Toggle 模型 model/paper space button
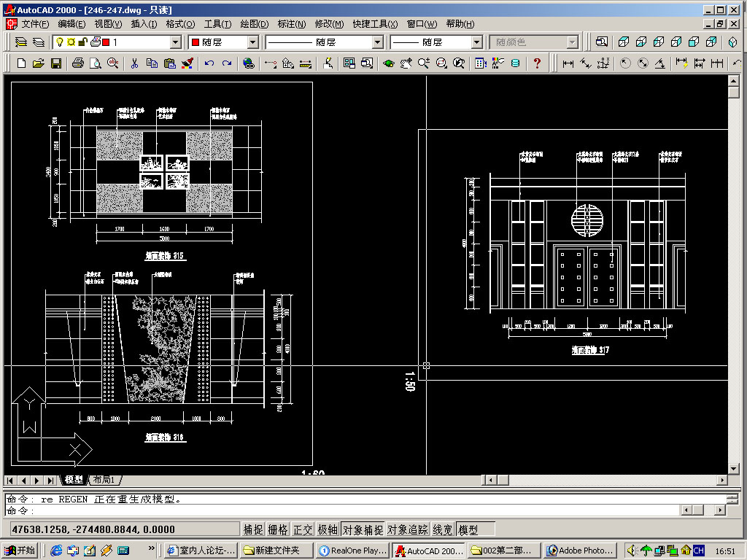Image resolution: width=747 pixels, height=560 pixels. click(475, 529)
